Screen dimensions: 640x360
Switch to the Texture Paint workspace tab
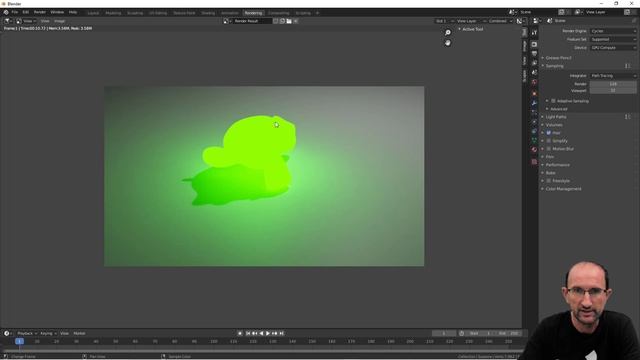coord(184,13)
